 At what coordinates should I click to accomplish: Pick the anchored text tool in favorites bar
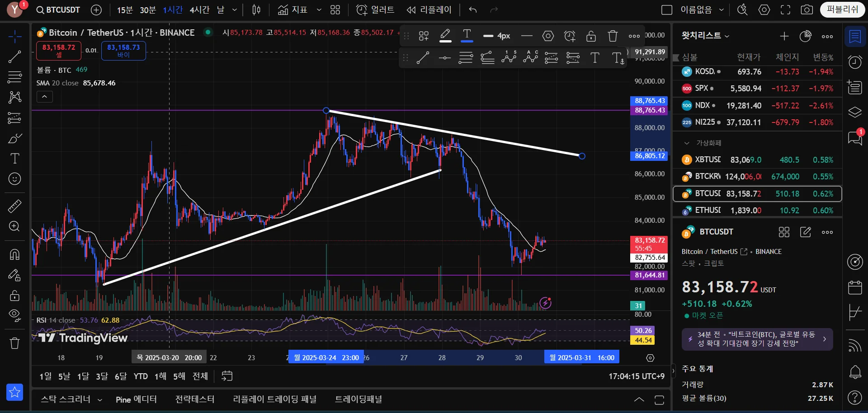click(x=618, y=58)
